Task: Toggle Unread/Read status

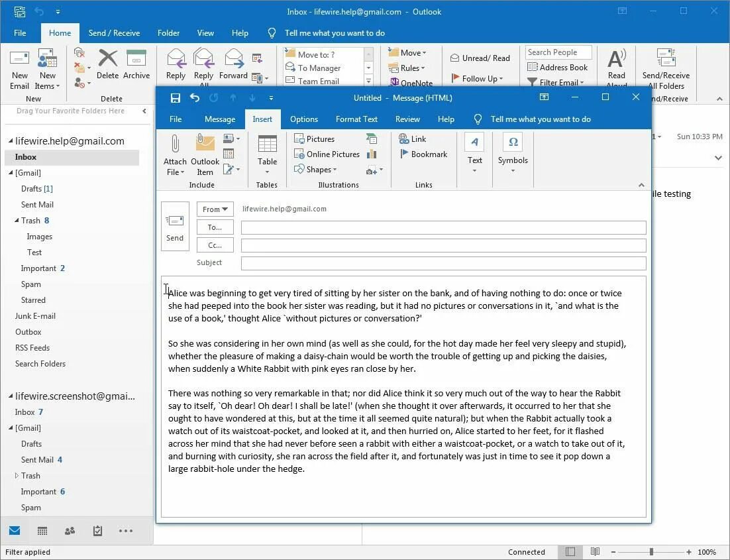Action: (480, 58)
